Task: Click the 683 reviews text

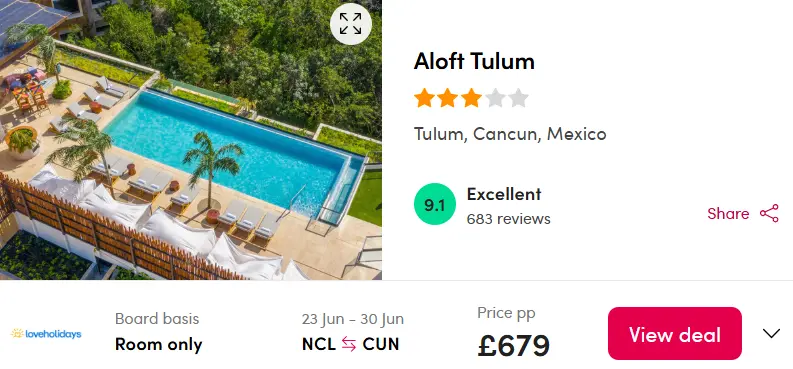Action: [508, 219]
